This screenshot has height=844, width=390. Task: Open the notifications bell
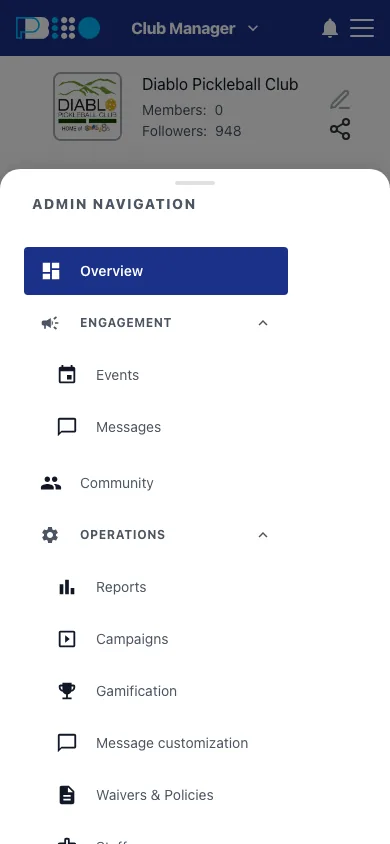330,28
